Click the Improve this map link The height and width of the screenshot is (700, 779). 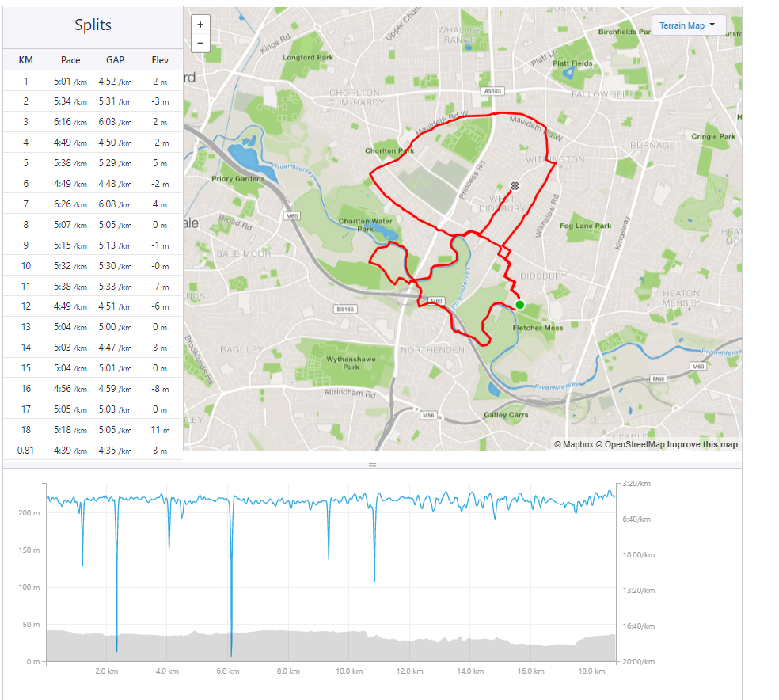tap(702, 444)
